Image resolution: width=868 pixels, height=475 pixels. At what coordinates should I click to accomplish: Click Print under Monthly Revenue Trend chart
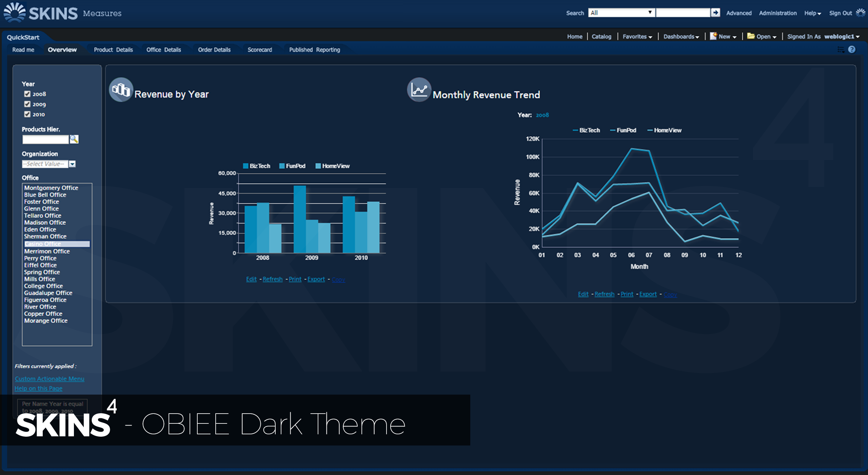pyautogui.click(x=627, y=294)
